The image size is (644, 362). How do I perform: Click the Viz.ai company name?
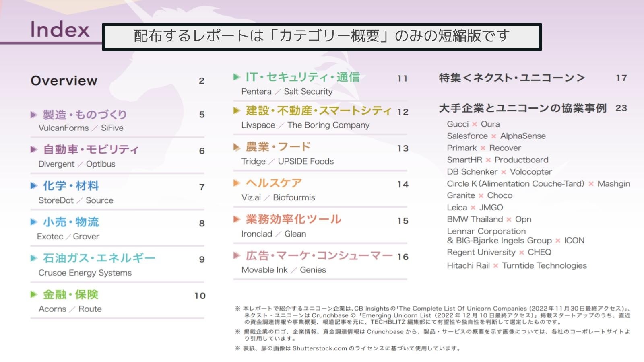pyautogui.click(x=251, y=197)
